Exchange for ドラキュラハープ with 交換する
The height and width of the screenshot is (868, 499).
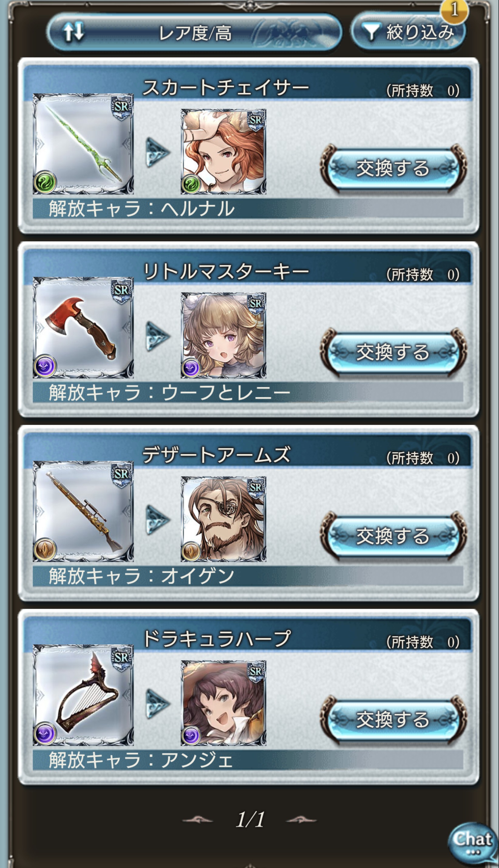click(393, 719)
